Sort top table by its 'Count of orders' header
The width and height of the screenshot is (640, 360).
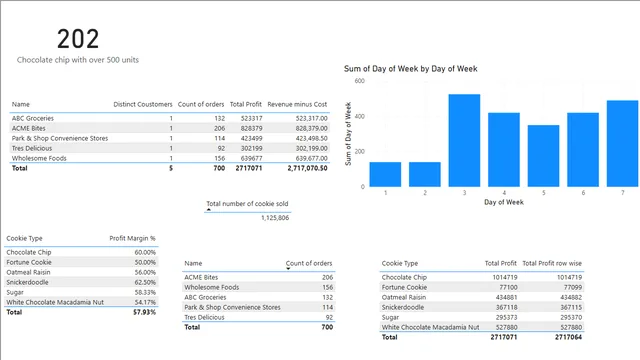tap(201, 104)
